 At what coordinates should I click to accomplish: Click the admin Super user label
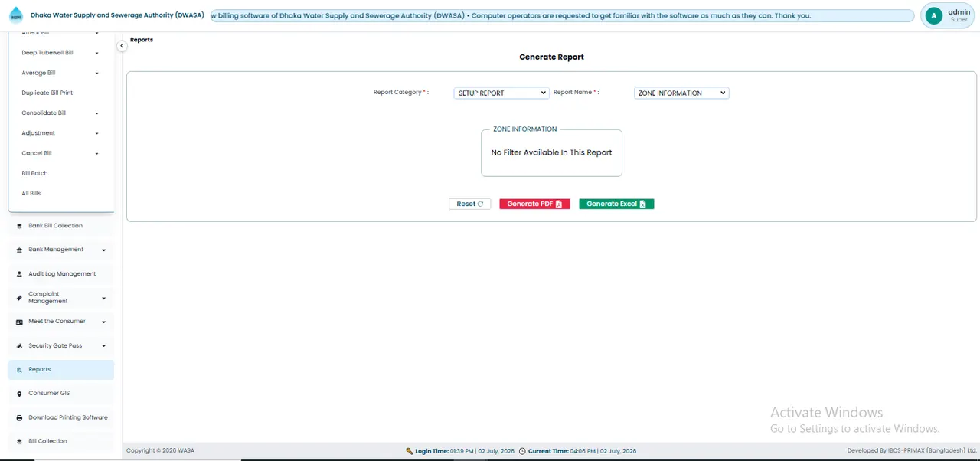[x=959, y=15]
